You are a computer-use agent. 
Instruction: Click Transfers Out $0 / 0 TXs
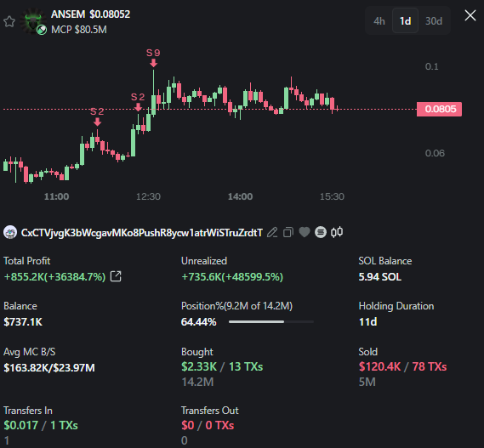click(208, 426)
